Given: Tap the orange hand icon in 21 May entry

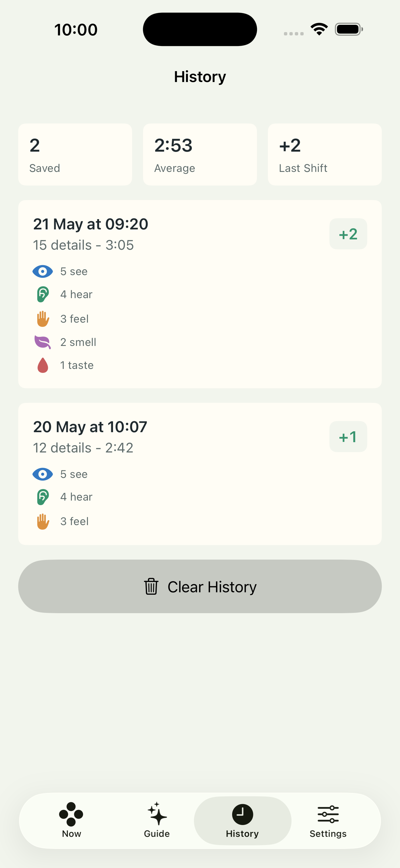Looking at the screenshot, I should [x=43, y=318].
